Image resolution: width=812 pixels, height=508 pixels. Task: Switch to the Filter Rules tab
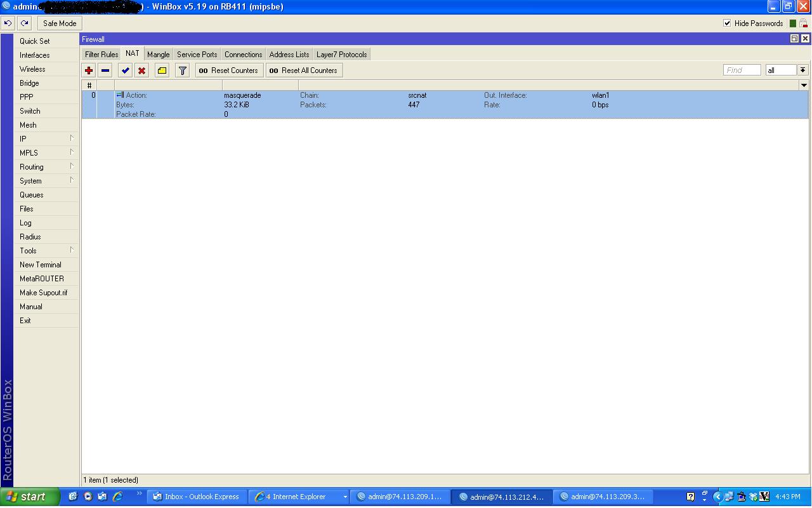101,55
